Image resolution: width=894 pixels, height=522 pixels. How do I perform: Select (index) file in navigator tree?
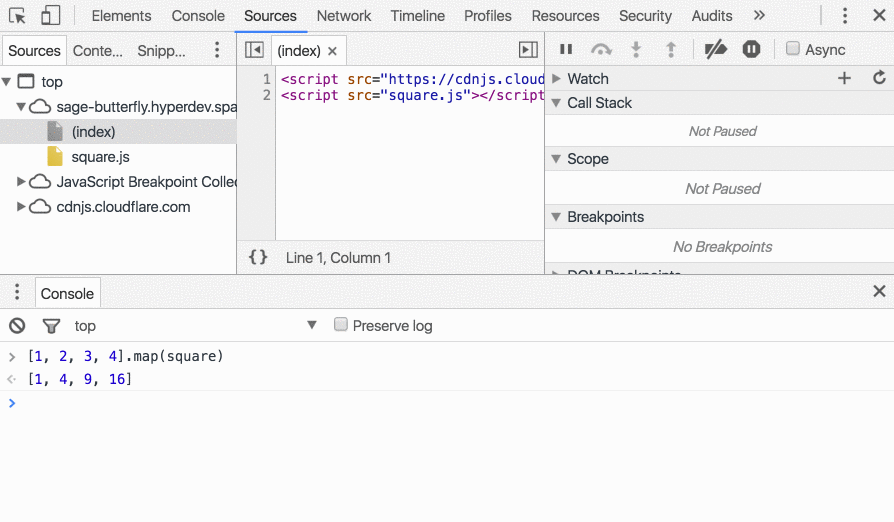pos(94,132)
